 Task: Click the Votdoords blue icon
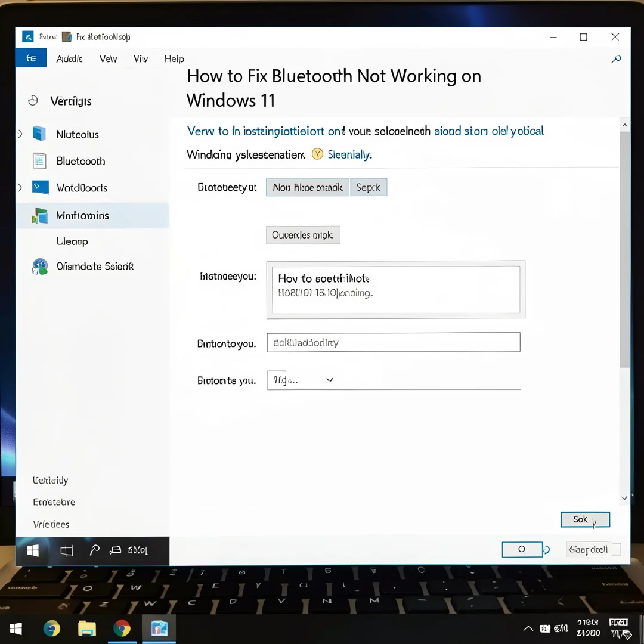[41, 187]
